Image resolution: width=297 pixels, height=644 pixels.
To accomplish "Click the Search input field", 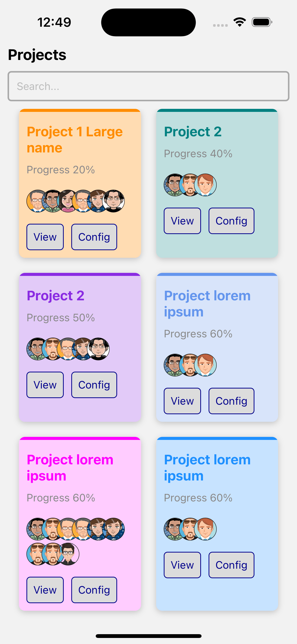I will pyautogui.click(x=148, y=86).
